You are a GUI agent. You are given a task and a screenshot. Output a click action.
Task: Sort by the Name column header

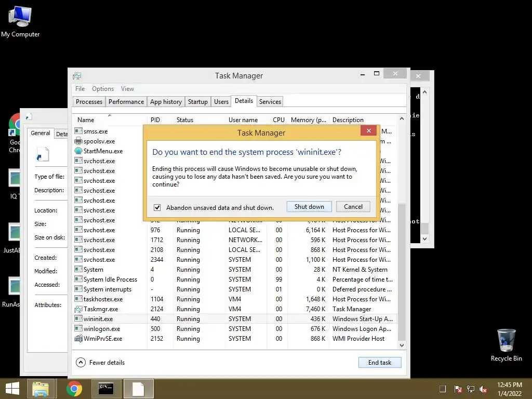[110, 120]
